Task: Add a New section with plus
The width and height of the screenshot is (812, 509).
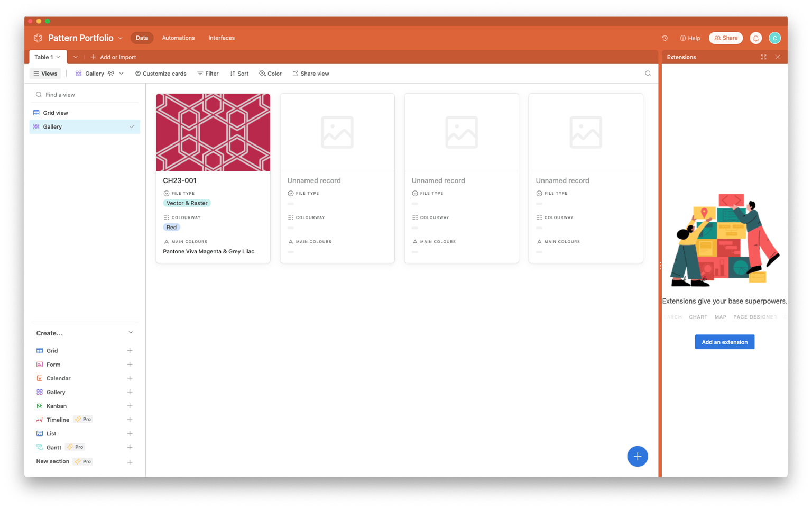Action: 130,462
